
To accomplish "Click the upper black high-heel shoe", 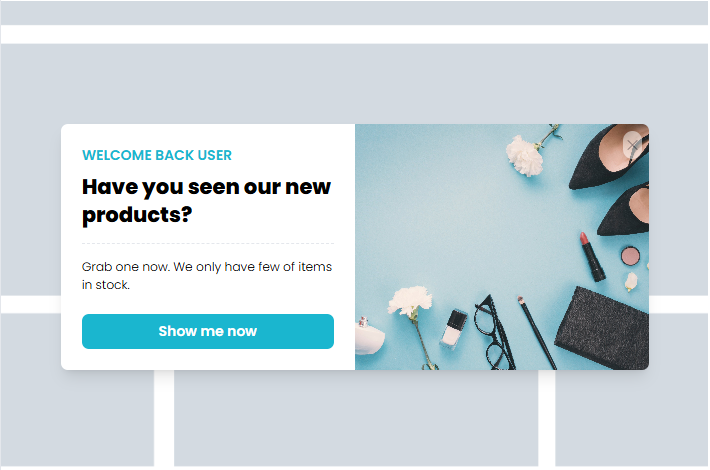I will pos(607,156).
